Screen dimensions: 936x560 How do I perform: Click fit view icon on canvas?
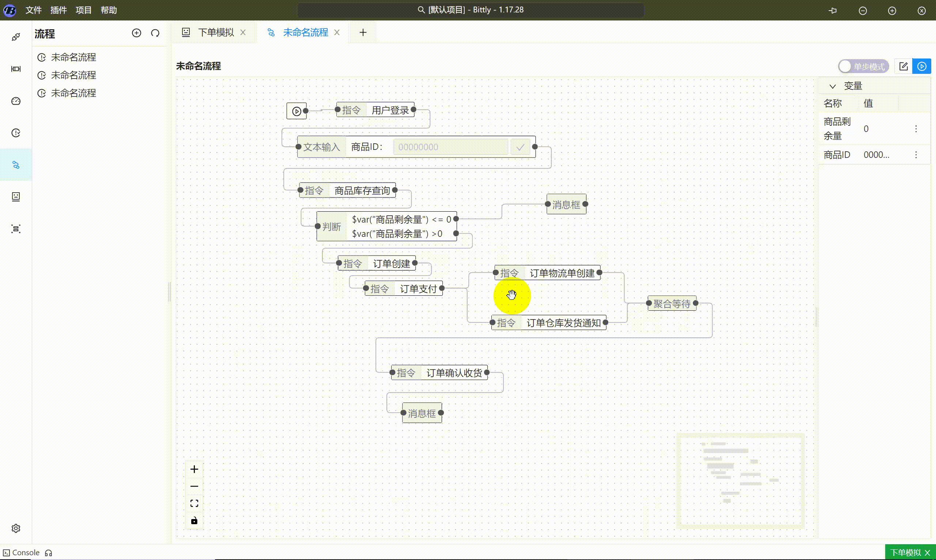click(x=194, y=503)
